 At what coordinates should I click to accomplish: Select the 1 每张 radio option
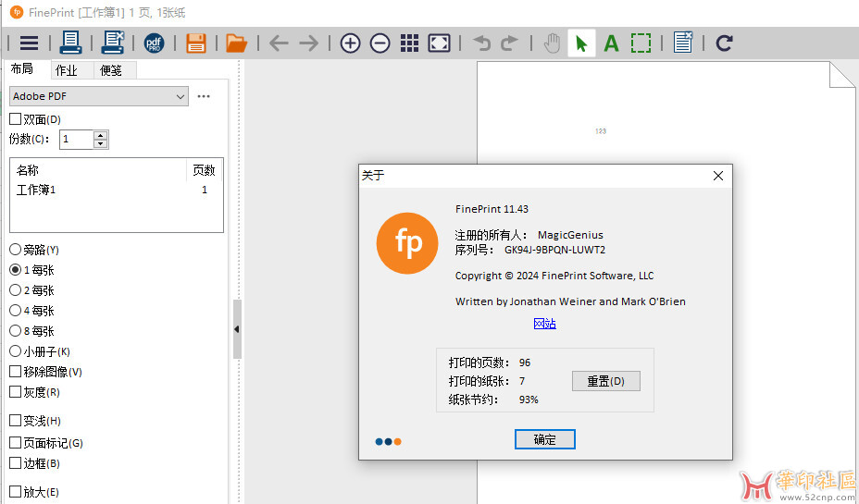click(x=16, y=270)
